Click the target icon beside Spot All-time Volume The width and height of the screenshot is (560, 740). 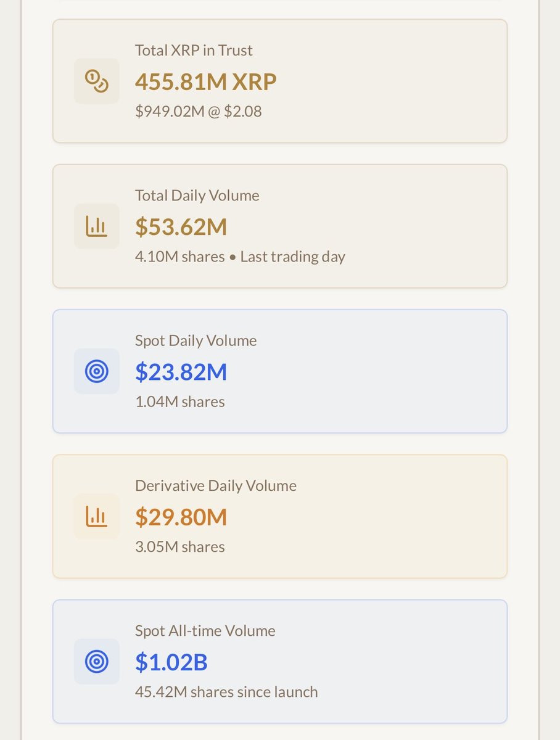[97, 662]
